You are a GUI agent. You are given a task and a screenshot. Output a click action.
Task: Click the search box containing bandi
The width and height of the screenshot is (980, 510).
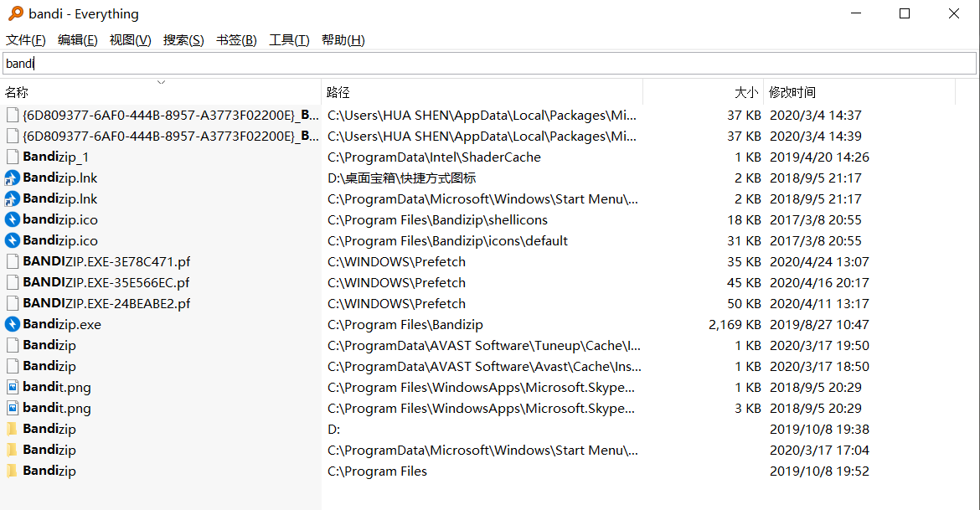[x=489, y=63]
